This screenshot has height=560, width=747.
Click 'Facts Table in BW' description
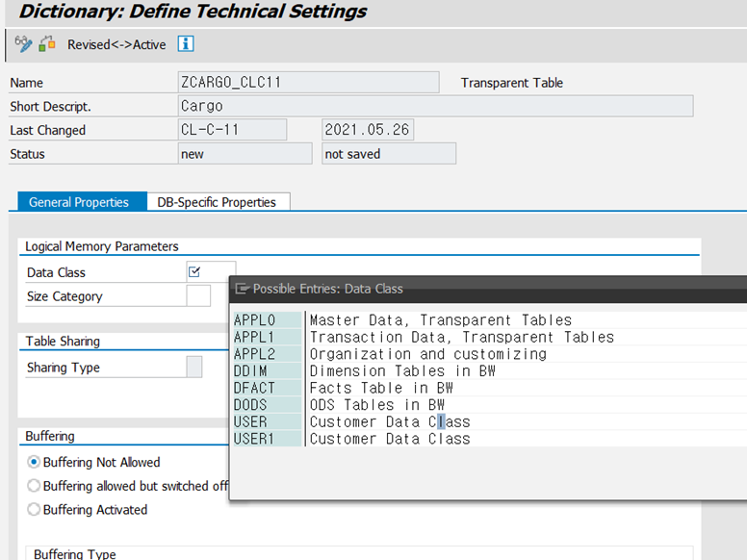381,388
